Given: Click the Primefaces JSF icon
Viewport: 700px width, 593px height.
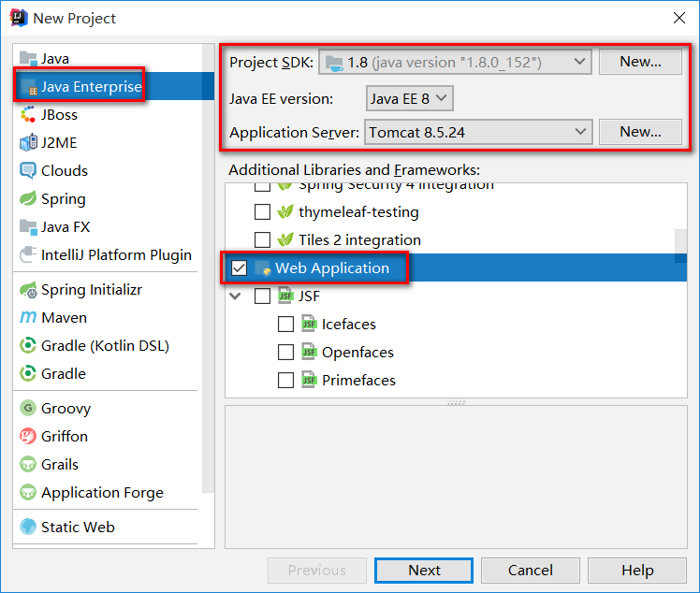Looking at the screenshot, I should (309, 380).
